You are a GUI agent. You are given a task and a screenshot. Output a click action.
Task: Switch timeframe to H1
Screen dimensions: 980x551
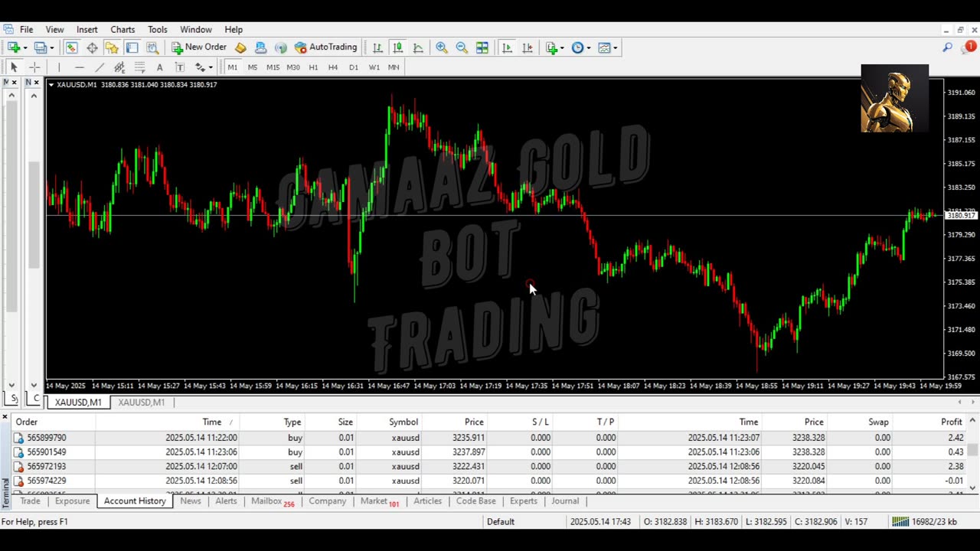coord(313,67)
